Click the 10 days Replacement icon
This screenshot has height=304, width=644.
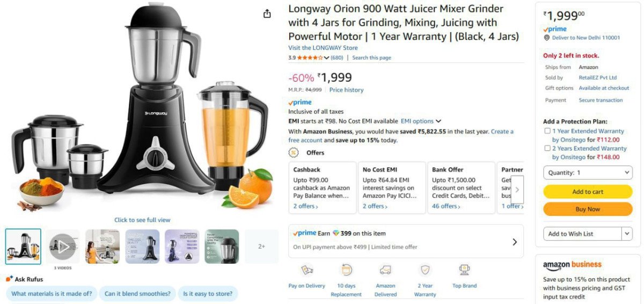pyautogui.click(x=346, y=270)
